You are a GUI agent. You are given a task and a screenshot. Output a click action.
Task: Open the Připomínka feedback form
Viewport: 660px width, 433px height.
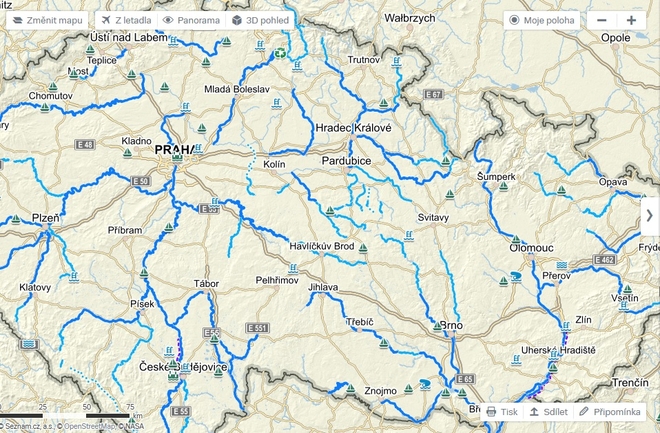pyautogui.click(x=609, y=412)
